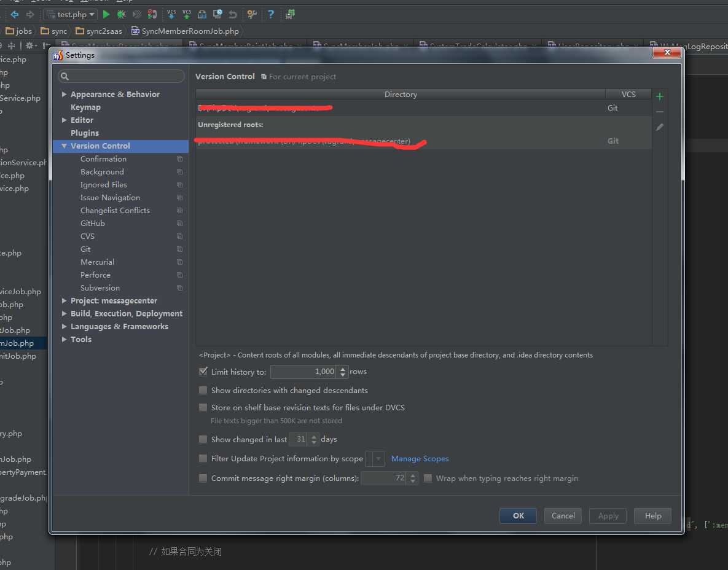Enable Store on shelf base revision texts
728x570 pixels.
click(x=203, y=408)
